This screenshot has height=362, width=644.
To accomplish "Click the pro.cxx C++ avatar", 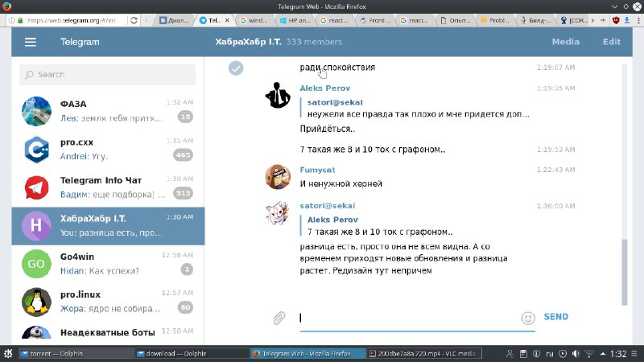I will point(36,150).
